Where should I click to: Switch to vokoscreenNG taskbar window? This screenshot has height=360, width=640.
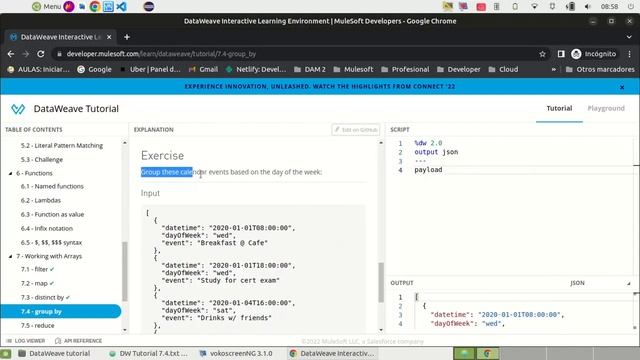tap(236, 353)
